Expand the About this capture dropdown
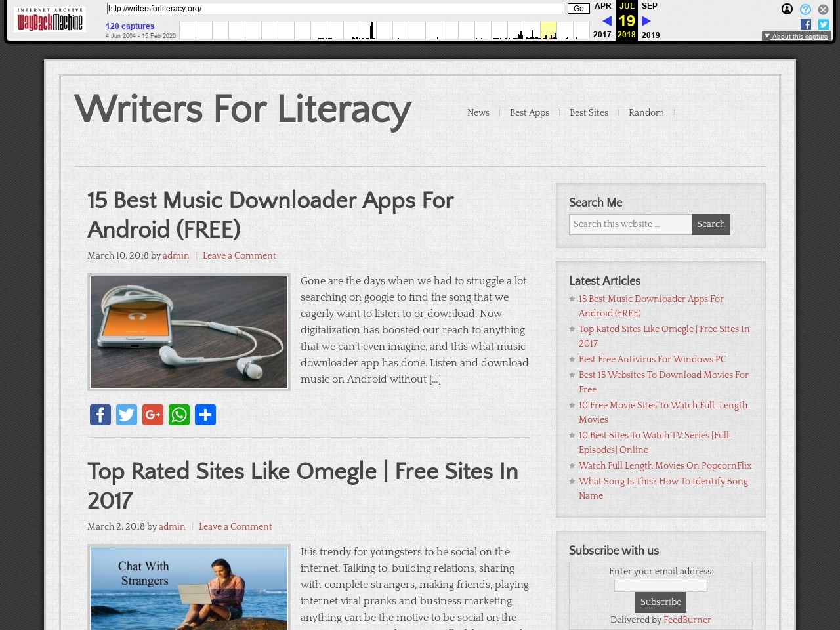 point(796,36)
